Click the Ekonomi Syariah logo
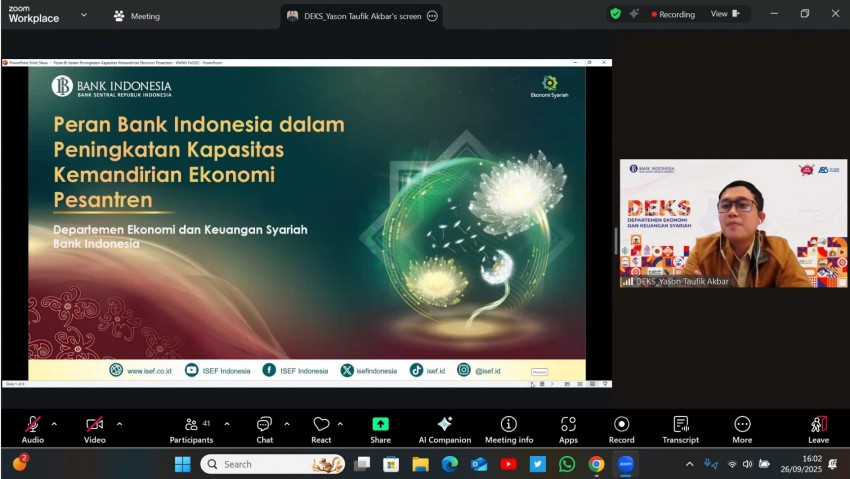 [x=550, y=87]
